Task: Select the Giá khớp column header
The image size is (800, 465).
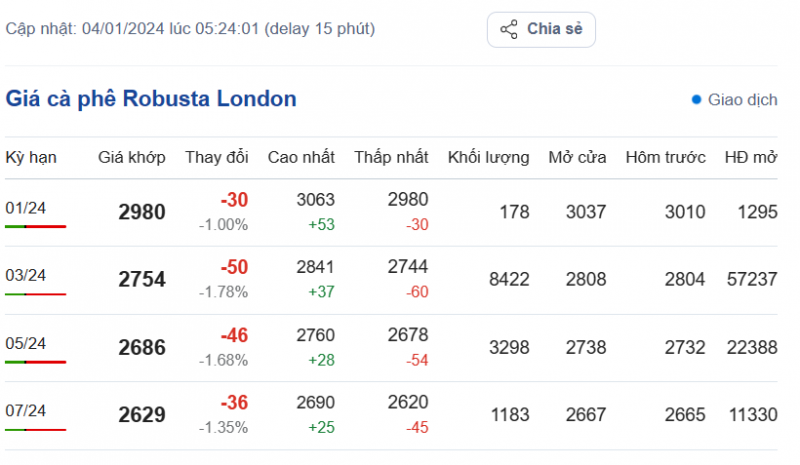Action: pos(124,157)
